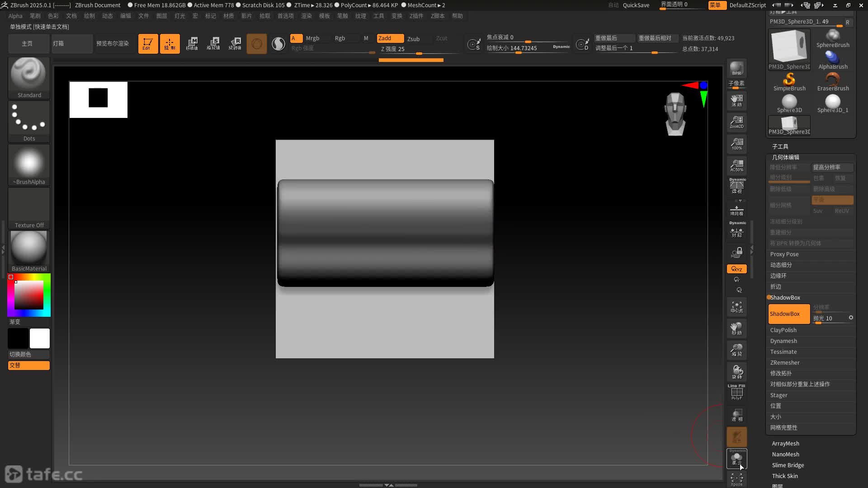This screenshot has height=488, width=868.
Task: Pick a color in the color picker
Action: click(29, 295)
